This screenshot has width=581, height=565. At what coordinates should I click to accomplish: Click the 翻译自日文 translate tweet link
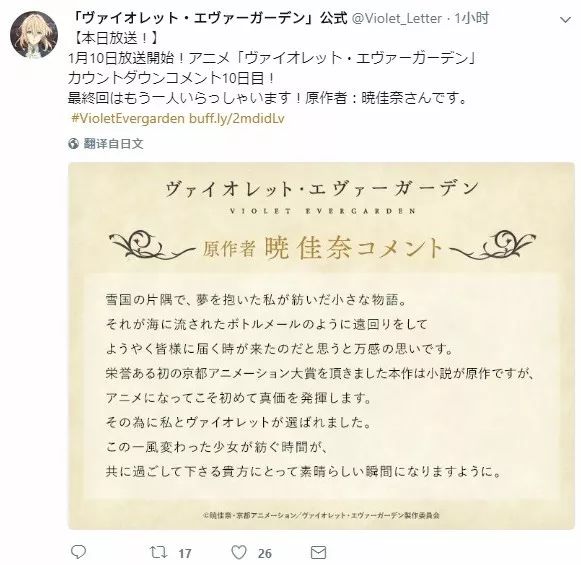(113, 143)
